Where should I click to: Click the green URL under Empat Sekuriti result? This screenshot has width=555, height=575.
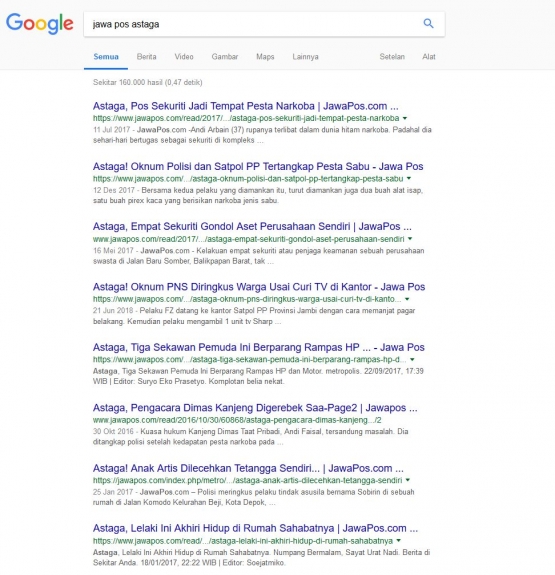(248, 239)
